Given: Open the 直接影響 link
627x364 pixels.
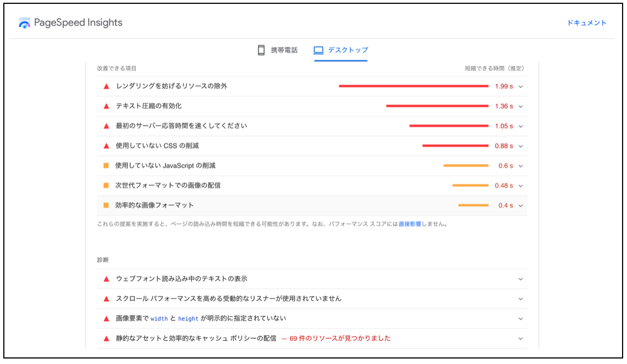Looking at the screenshot, I should 410,224.
